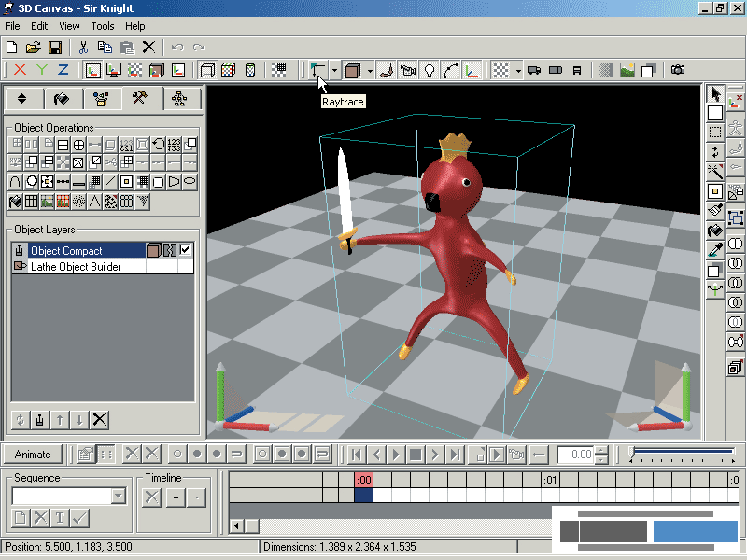Activate the arrow selection tool
Viewport: 747px width, 560px height.
714,93
